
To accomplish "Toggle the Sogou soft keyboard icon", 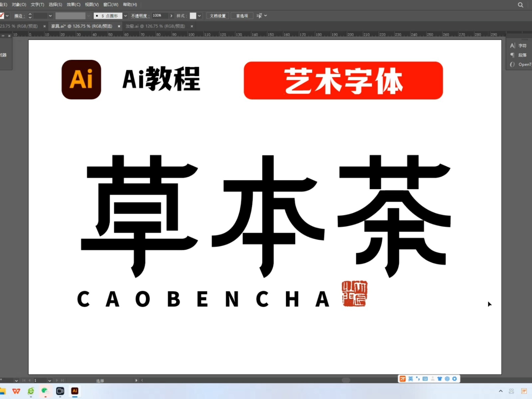I will [x=425, y=379].
